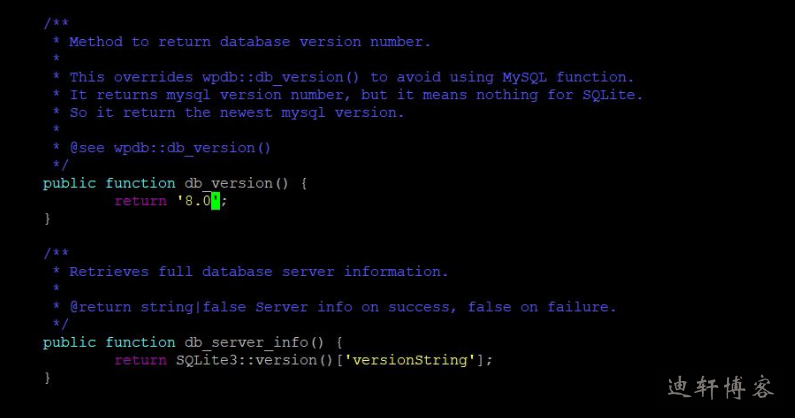Screen dimensions: 795x418
Task: Click the 'versionString' string literal
Action: (x=414, y=360)
